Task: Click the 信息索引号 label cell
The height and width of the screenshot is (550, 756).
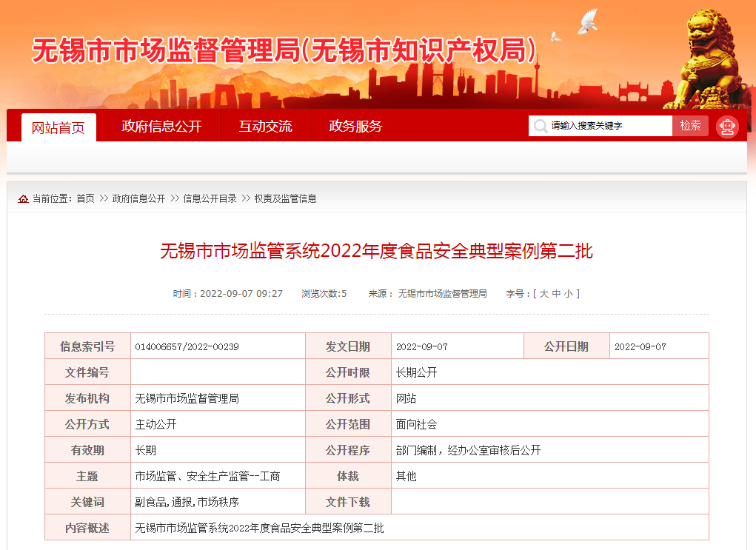Action: [87, 346]
